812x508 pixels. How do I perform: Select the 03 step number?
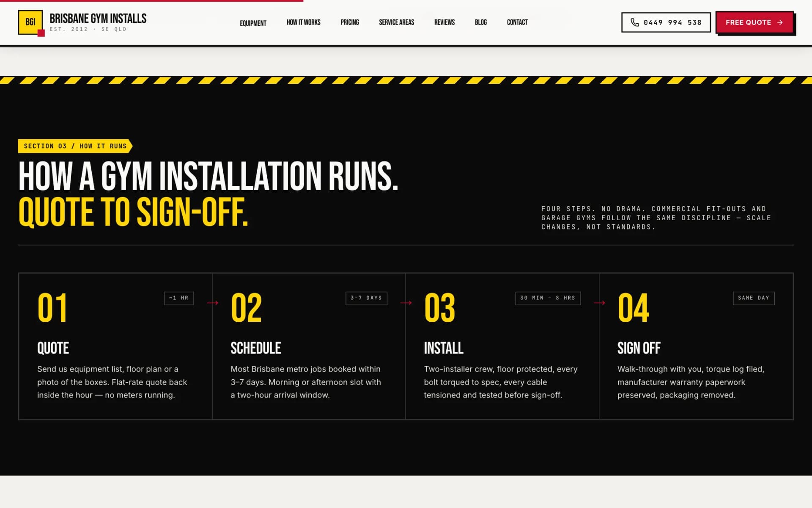click(440, 308)
